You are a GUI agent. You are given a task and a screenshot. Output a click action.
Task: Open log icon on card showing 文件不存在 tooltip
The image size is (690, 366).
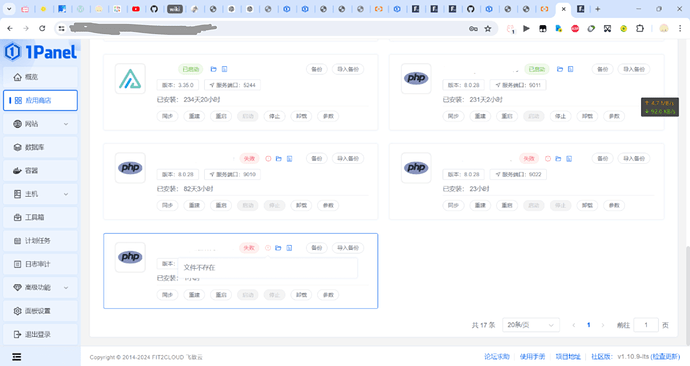[289, 248]
